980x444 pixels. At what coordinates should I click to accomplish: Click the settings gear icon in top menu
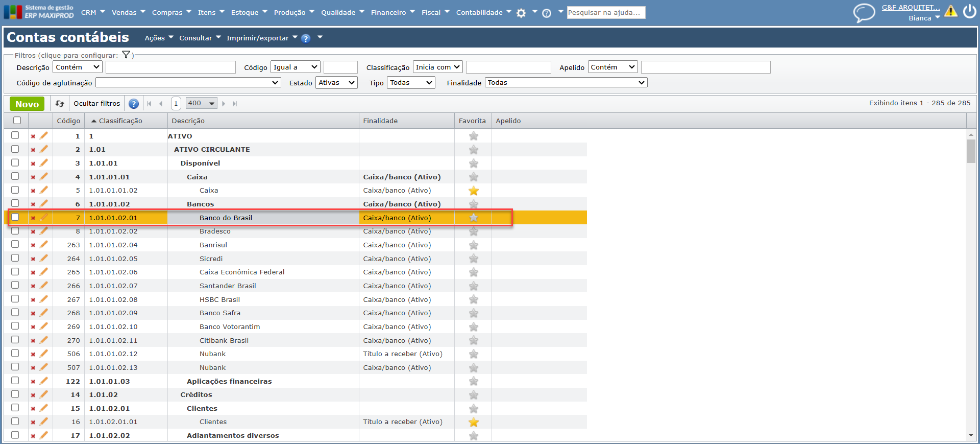click(521, 13)
